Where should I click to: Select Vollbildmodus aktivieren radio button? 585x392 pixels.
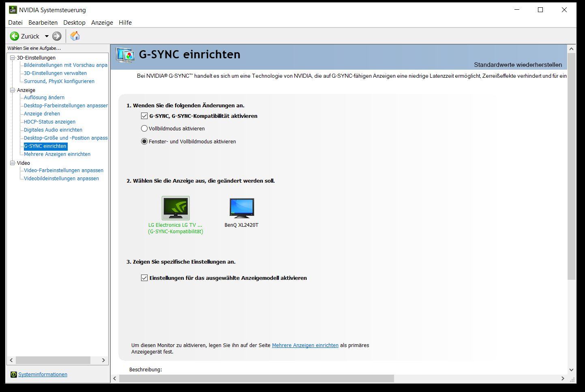(144, 128)
